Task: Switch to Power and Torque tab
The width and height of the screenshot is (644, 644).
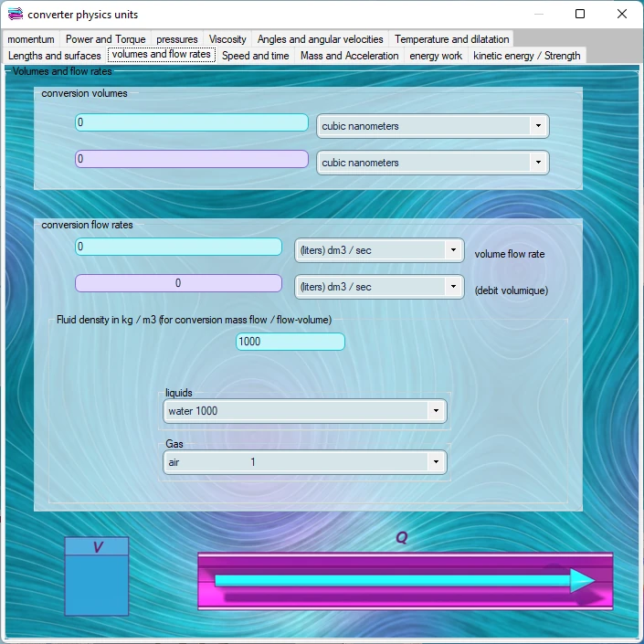Action: [106, 39]
